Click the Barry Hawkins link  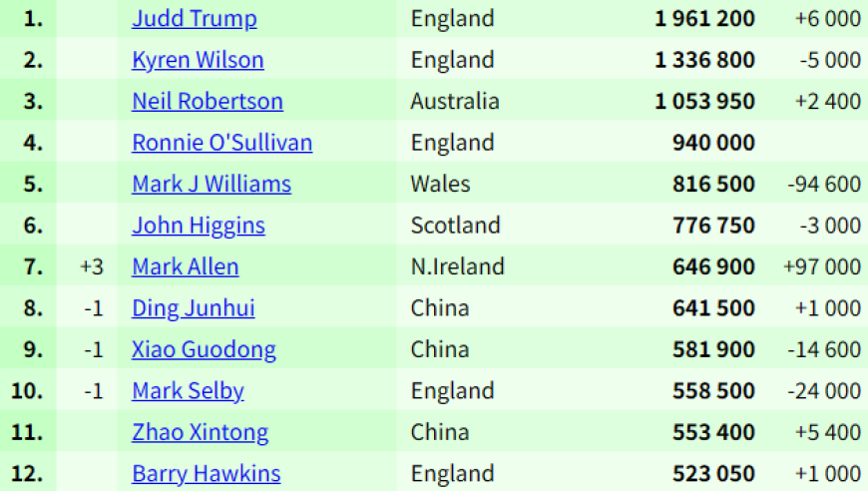pos(206,474)
